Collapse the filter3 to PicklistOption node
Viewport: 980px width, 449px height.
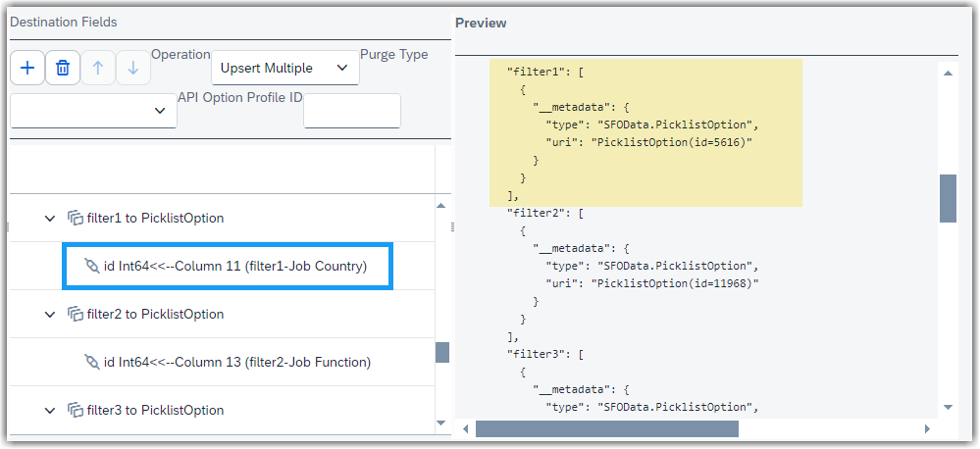(x=50, y=411)
